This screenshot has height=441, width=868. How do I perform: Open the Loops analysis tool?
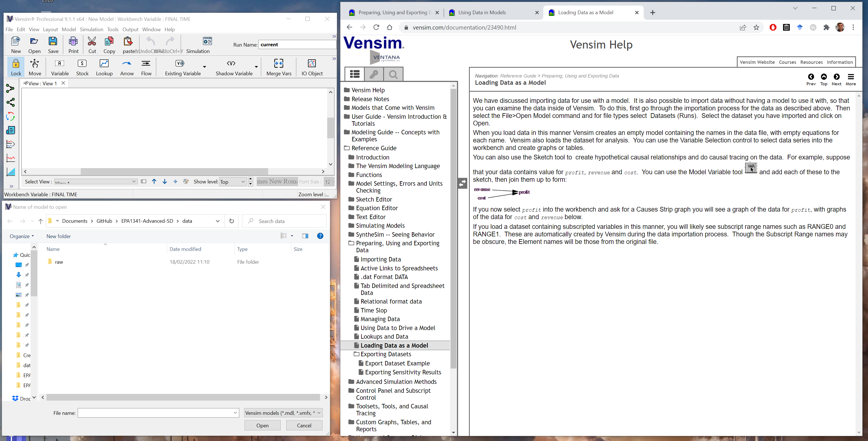tap(11, 117)
